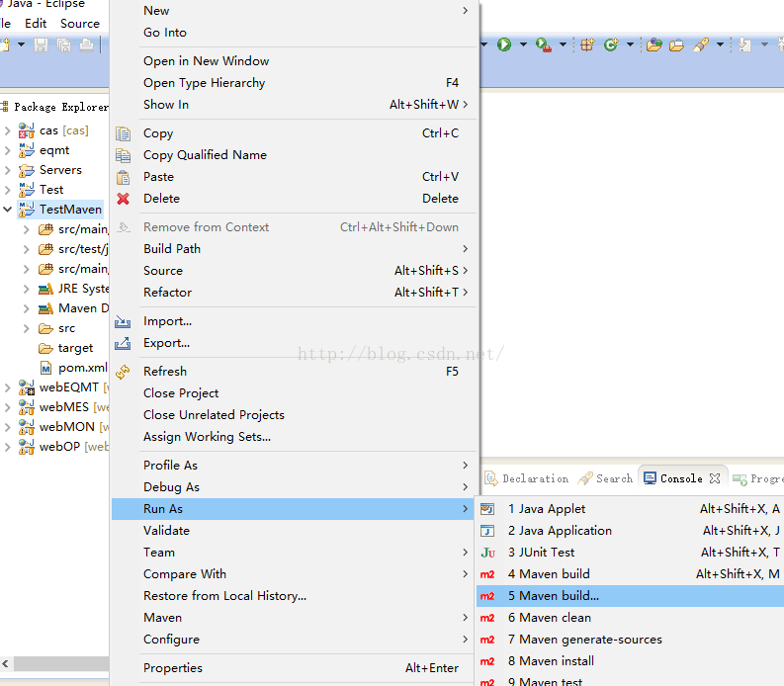Viewport: 784px width, 686px height.
Task: Click the Import icon in context menu
Action: [x=123, y=321]
